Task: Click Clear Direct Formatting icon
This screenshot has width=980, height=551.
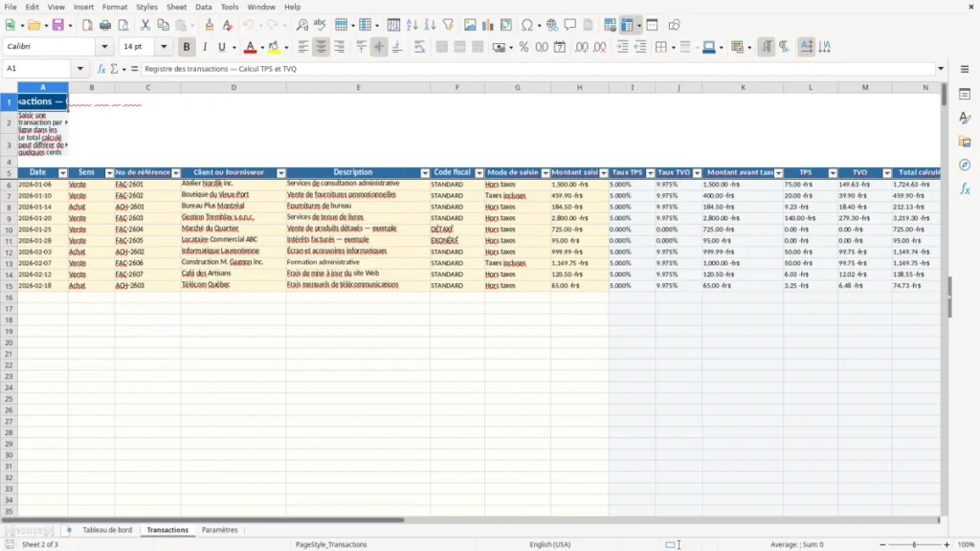Action: pyautogui.click(x=228, y=25)
